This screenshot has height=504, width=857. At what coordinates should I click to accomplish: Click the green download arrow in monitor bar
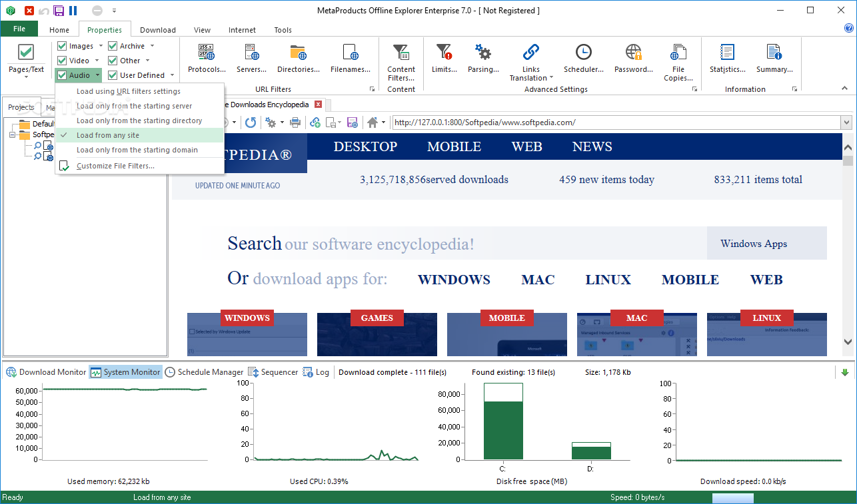pos(846,372)
